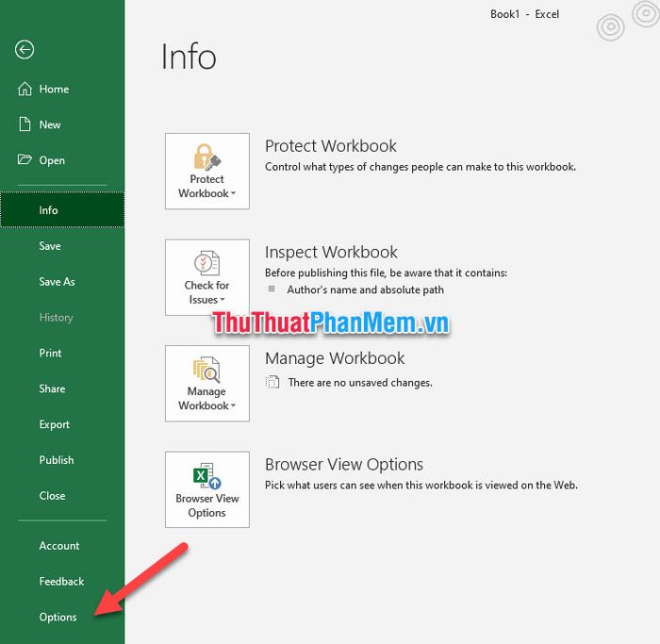This screenshot has height=644, width=660.
Task: Click the Open folder icon
Action: tap(25, 159)
